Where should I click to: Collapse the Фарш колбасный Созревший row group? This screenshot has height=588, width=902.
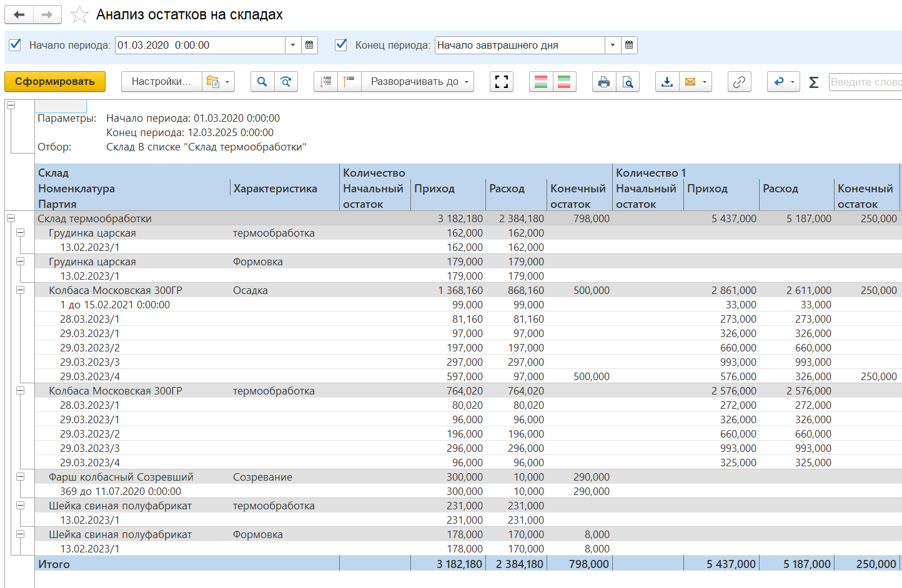(20, 477)
